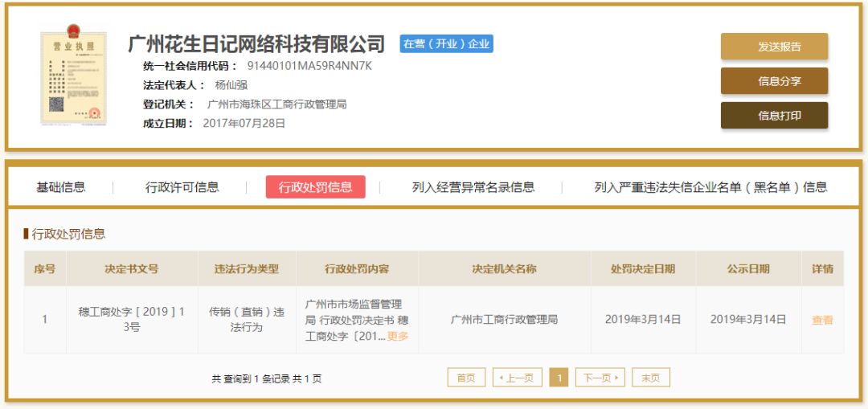The image size is (868, 409).
Task: Click the 行政处罚信息 section heading
Action: (x=68, y=234)
